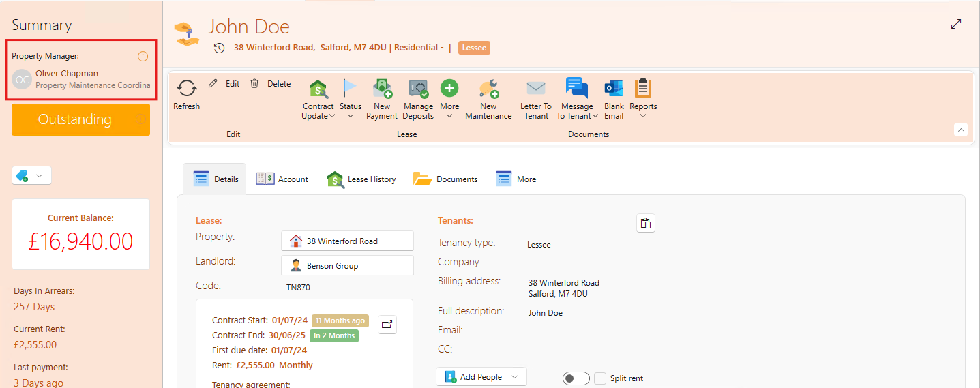Open the More tab
980x388 pixels.
[516, 179]
